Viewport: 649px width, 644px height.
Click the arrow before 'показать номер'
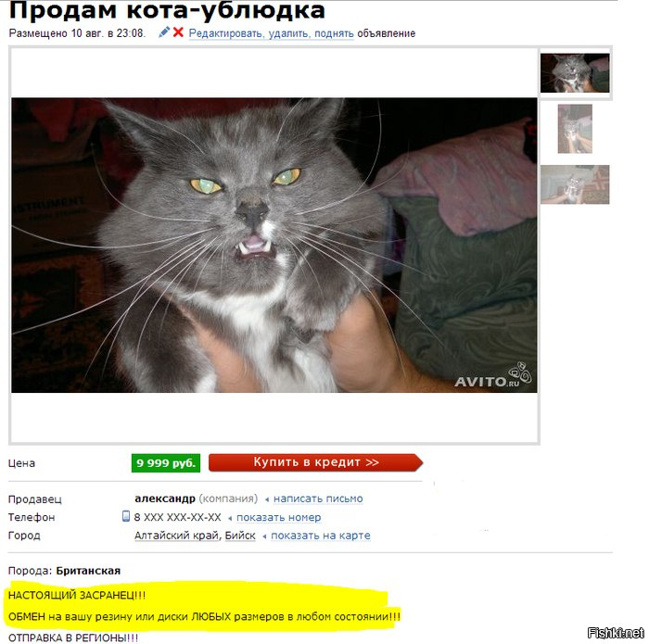(230, 518)
